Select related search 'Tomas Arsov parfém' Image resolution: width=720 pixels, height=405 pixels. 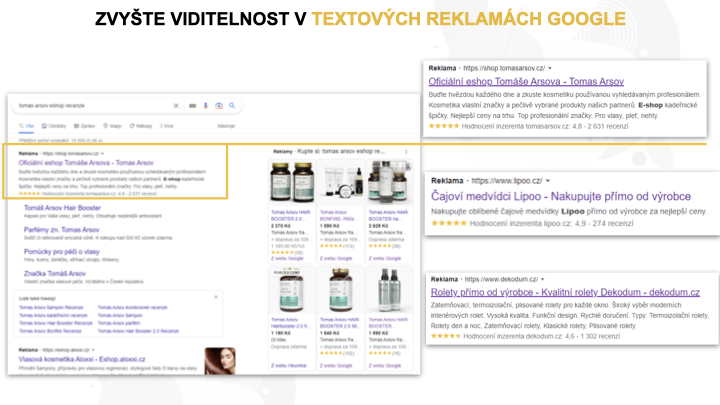point(118,323)
